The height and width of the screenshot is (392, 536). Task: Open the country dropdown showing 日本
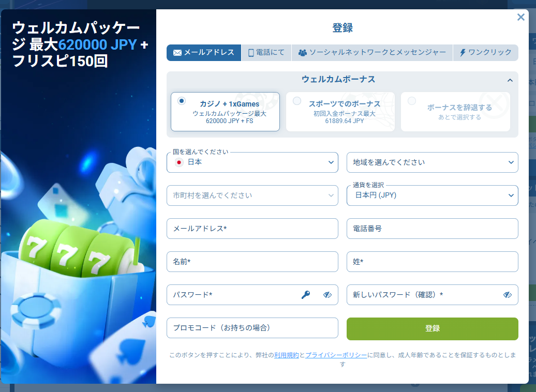tap(252, 162)
